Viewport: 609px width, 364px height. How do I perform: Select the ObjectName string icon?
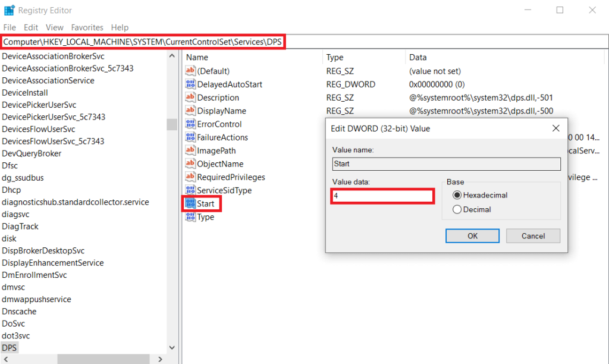coord(190,164)
